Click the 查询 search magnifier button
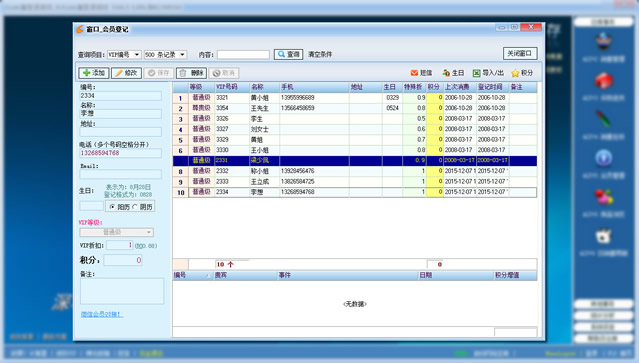The height and width of the screenshot is (363, 639). (289, 54)
